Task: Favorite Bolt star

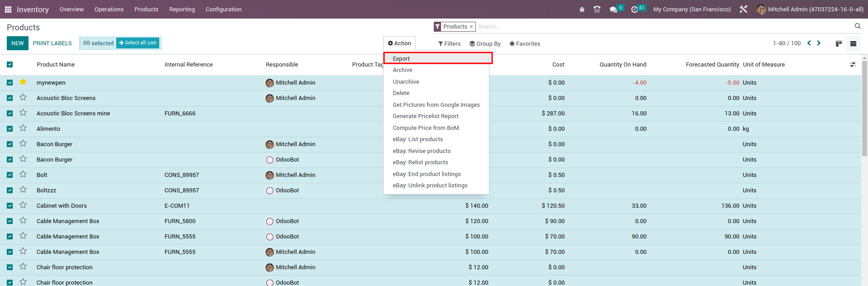Action: point(23,174)
